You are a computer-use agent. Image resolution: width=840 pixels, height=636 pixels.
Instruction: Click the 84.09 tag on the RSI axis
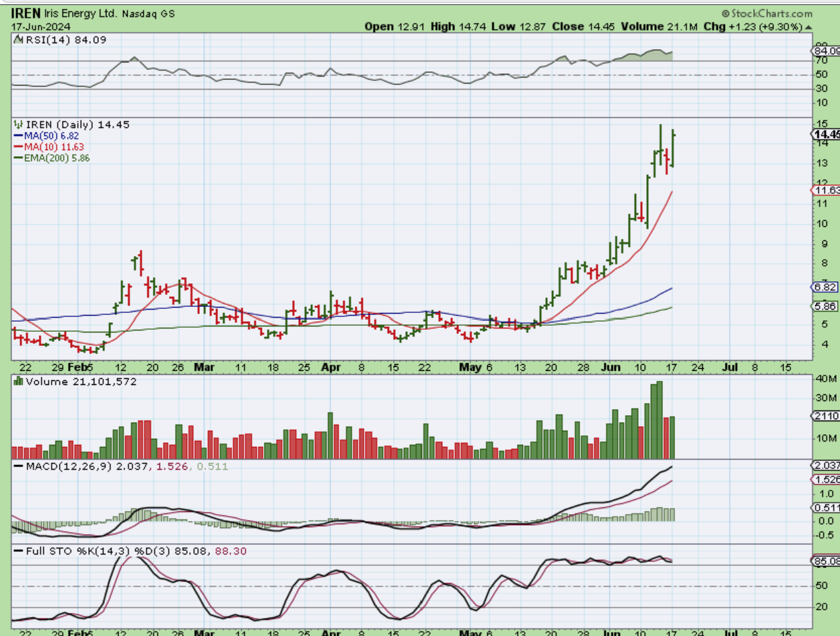826,51
